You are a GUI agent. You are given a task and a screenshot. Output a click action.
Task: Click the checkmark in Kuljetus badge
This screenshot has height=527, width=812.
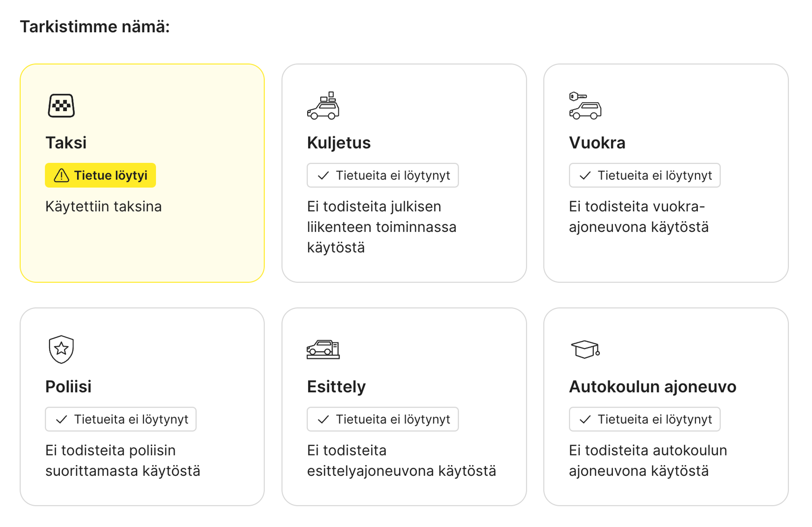[x=323, y=176]
